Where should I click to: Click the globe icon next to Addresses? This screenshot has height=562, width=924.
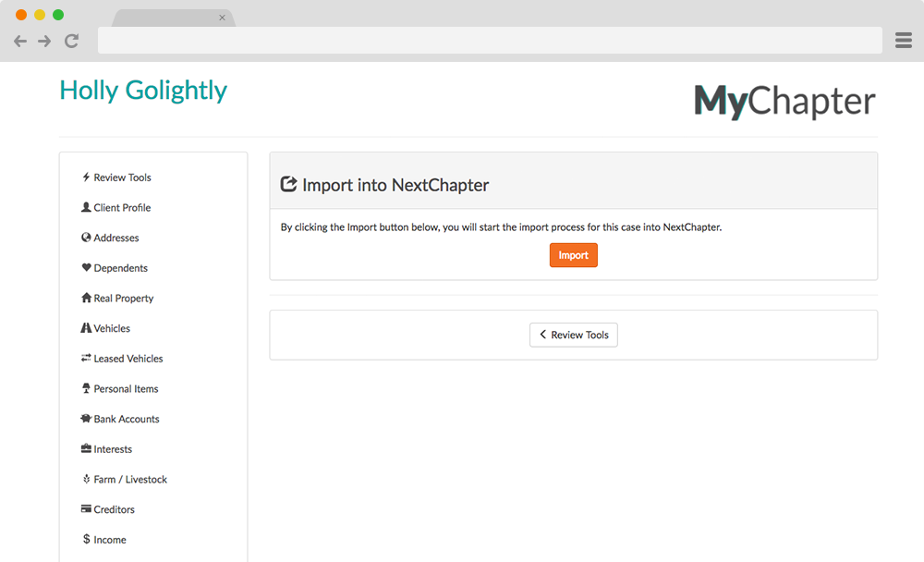pyautogui.click(x=86, y=238)
